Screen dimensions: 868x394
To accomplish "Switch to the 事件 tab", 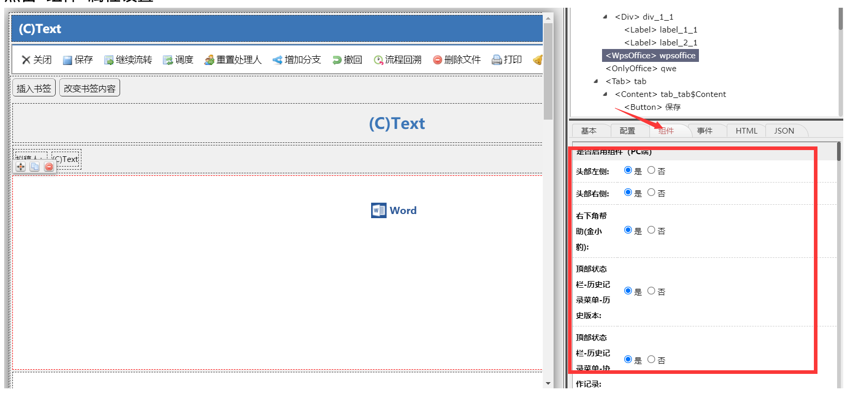I will [x=704, y=131].
